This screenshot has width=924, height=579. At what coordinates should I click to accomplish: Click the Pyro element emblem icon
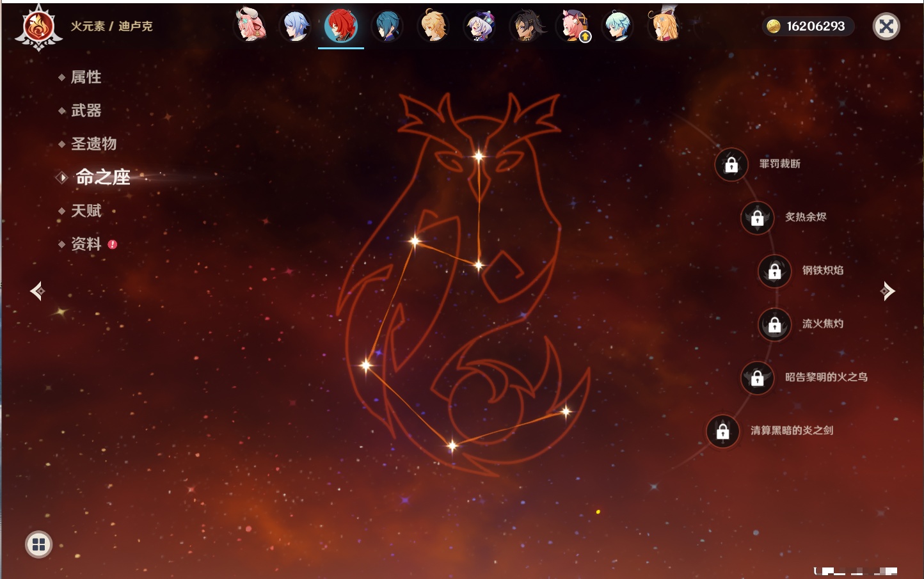coord(38,27)
